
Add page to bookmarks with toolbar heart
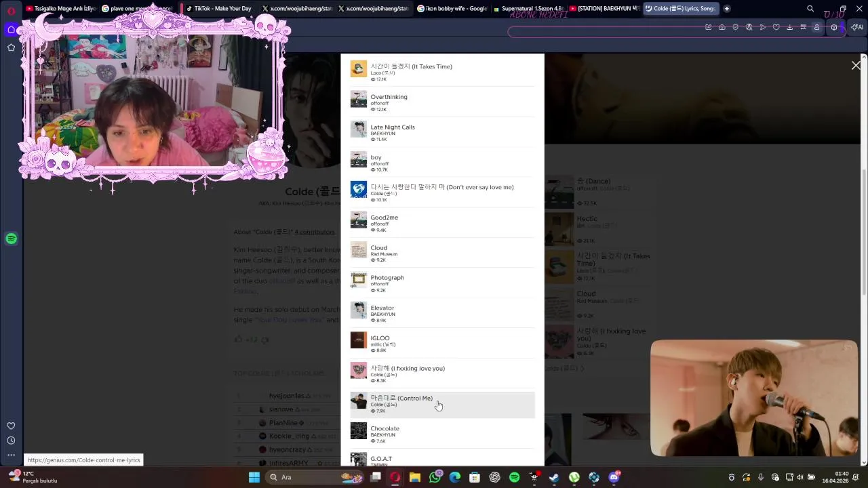point(776,27)
